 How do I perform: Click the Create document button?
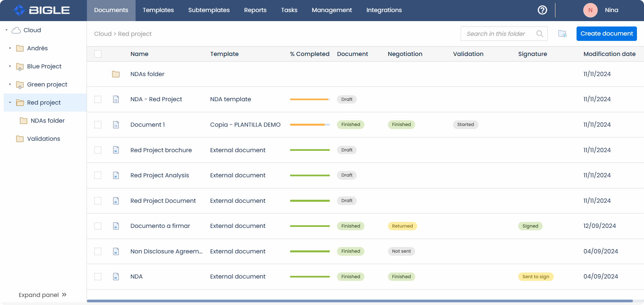(x=606, y=34)
